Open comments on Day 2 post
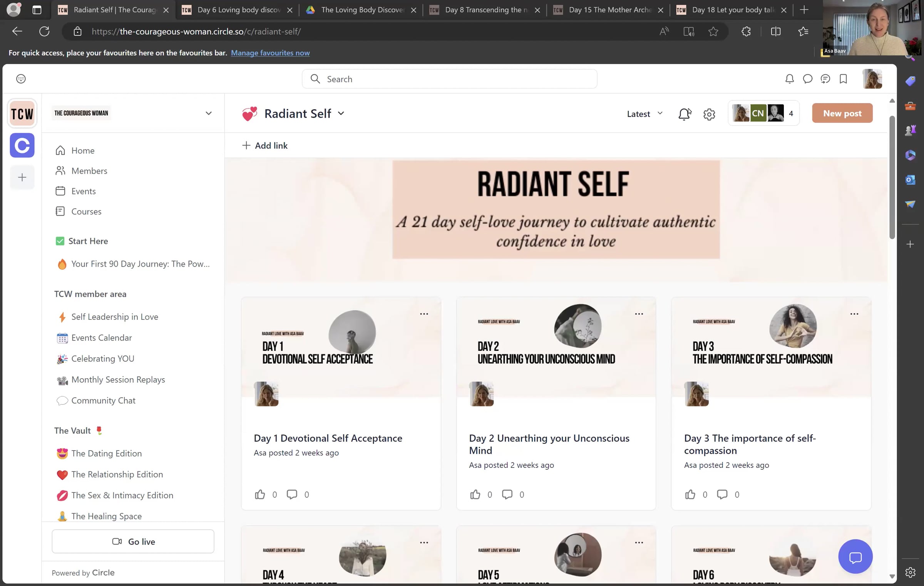The image size is (924, 586). click(x=507, y=494)
